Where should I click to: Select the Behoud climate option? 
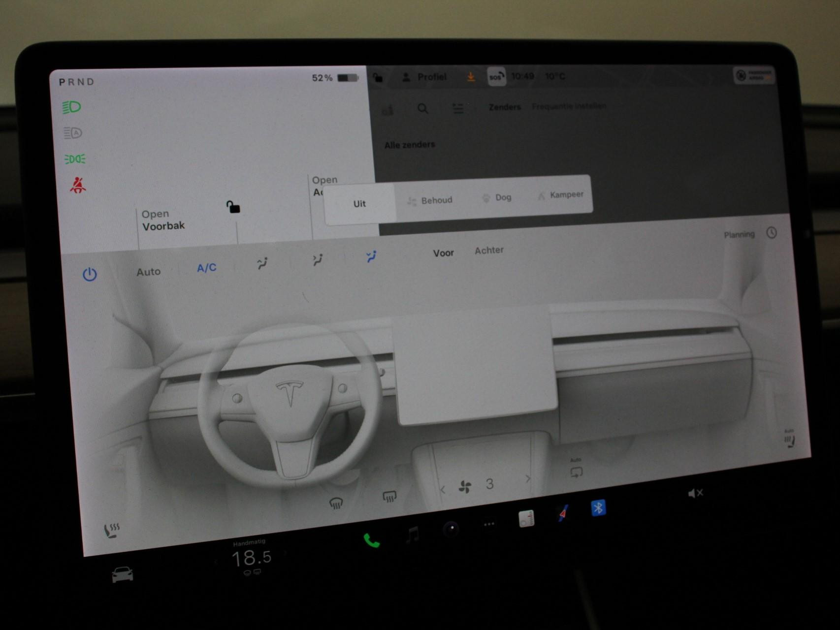430,200
